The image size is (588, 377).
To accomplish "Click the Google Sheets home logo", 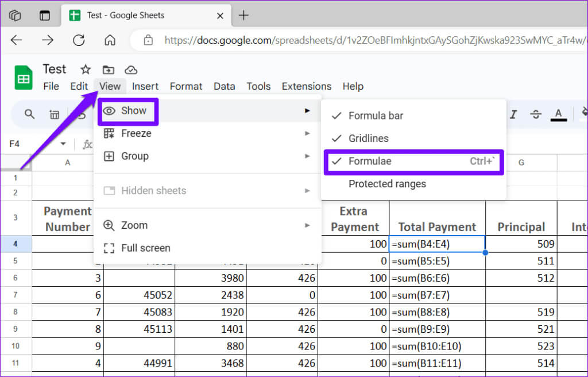I will pyautogui.click(x=24, y=78).
